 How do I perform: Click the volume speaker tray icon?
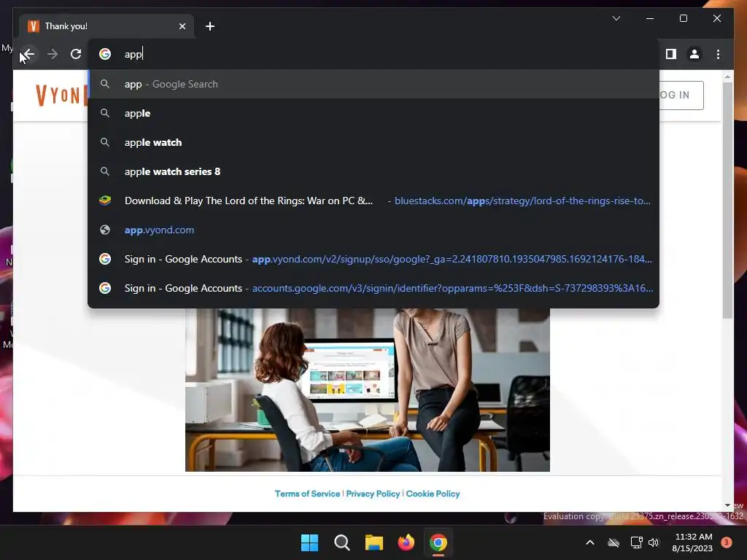(x=654, y=542)
